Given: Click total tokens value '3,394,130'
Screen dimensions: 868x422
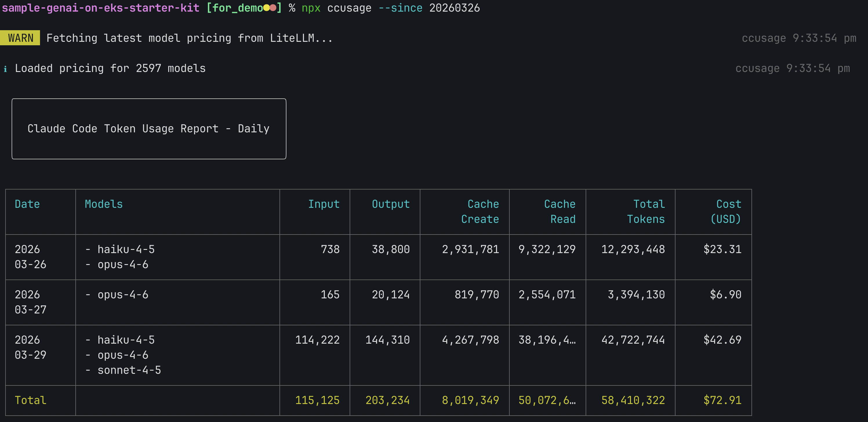Looking at the screenshot, I should point(636,295).
